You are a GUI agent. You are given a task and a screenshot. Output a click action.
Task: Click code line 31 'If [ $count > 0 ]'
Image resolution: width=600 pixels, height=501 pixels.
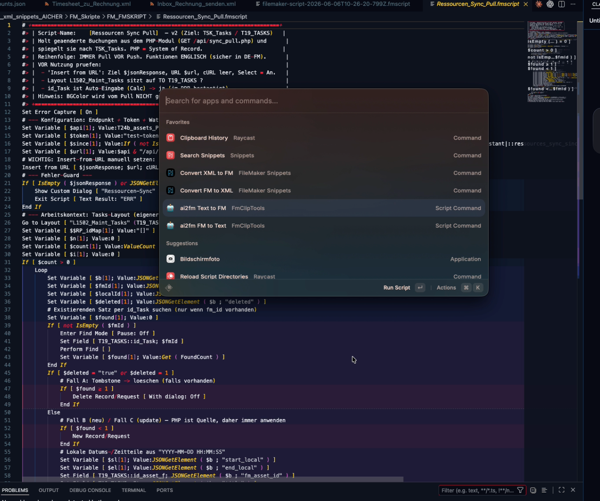[x=49, y=262]
